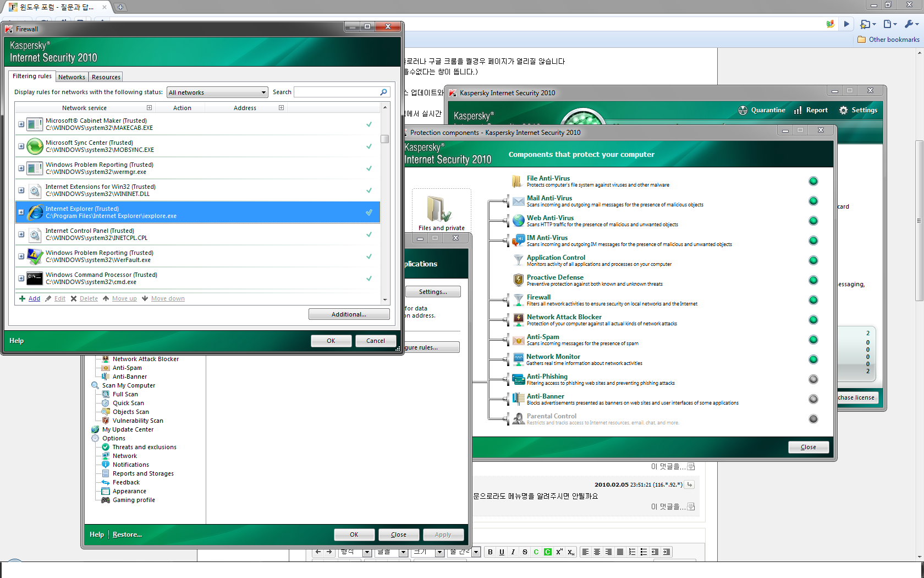The image size is (924, 578).
Task: Expand the Microsoft Sync Center rule row
Action: (21, 146)
